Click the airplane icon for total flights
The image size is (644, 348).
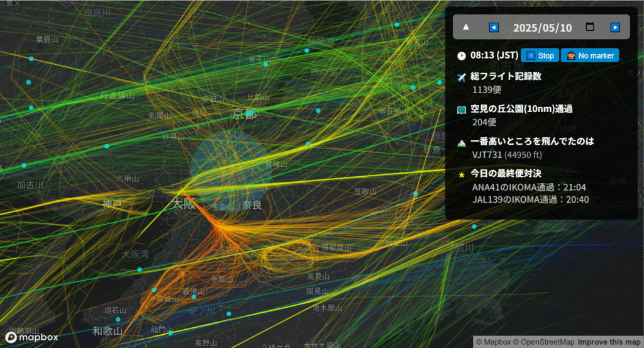point(462,77)
